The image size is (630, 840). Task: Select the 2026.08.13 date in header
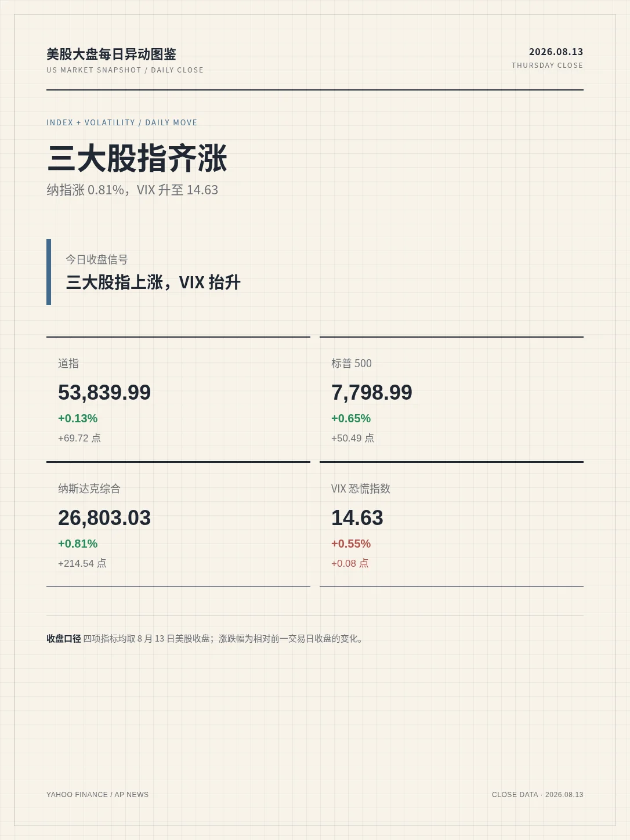(x=556, y=52)
